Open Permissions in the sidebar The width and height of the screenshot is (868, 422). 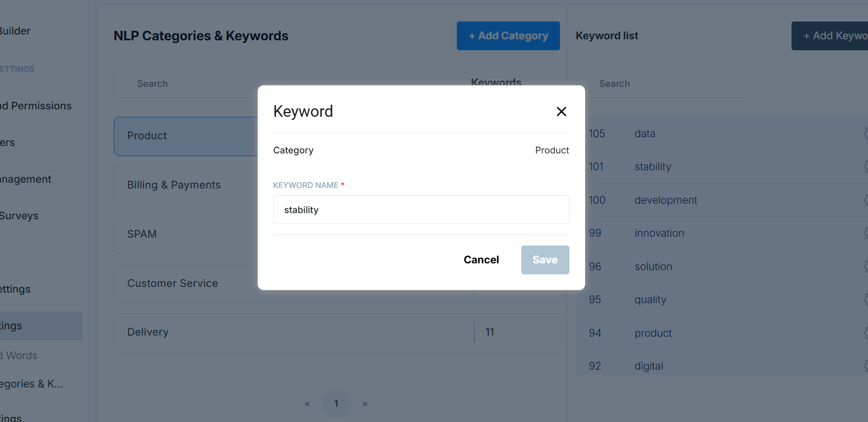tap(37, 106)
